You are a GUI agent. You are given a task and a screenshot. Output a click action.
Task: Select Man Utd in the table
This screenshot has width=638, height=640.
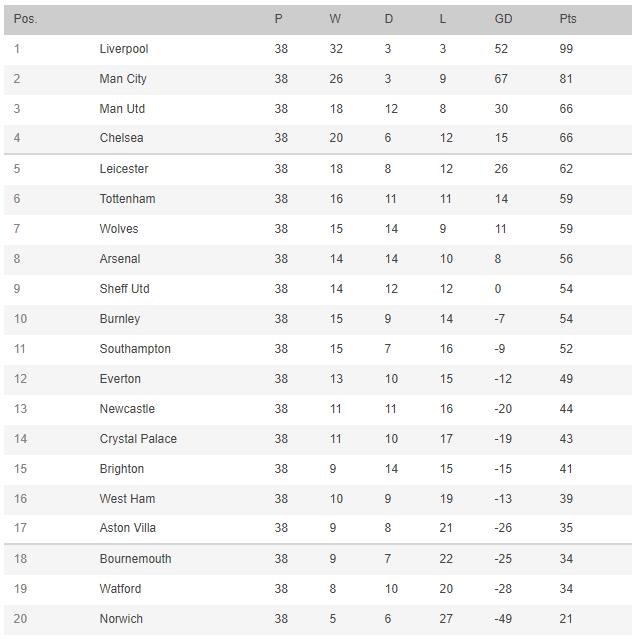tap(122, 109)
